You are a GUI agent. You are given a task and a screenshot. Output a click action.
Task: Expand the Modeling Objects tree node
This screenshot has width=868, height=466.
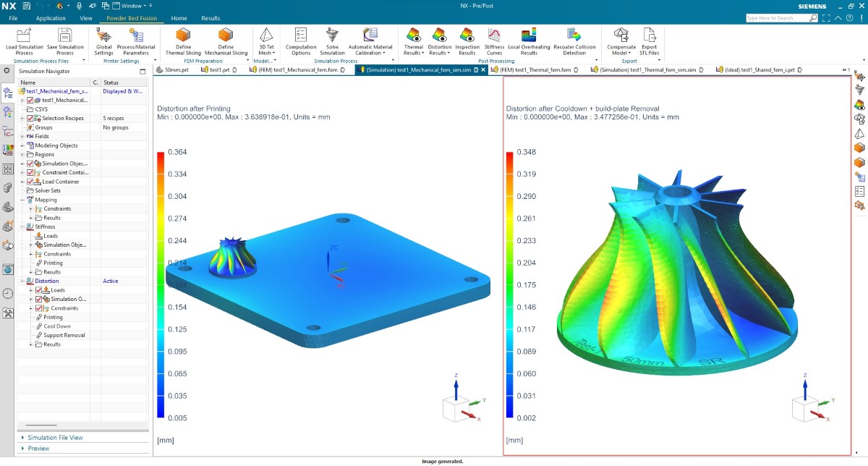click(x=22, y=145)
